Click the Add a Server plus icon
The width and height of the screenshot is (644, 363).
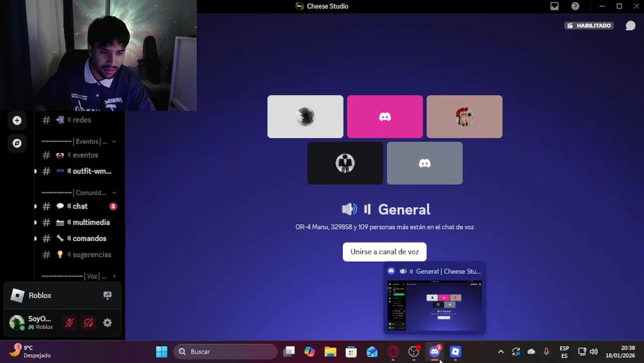tap(17, 120)
